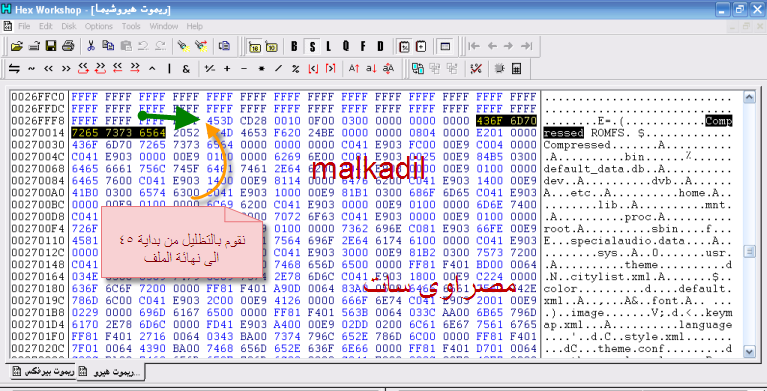Click the Copy icon in toolbar
The height and width of the screenshot is (391, 767).
[x=108, y=46]
